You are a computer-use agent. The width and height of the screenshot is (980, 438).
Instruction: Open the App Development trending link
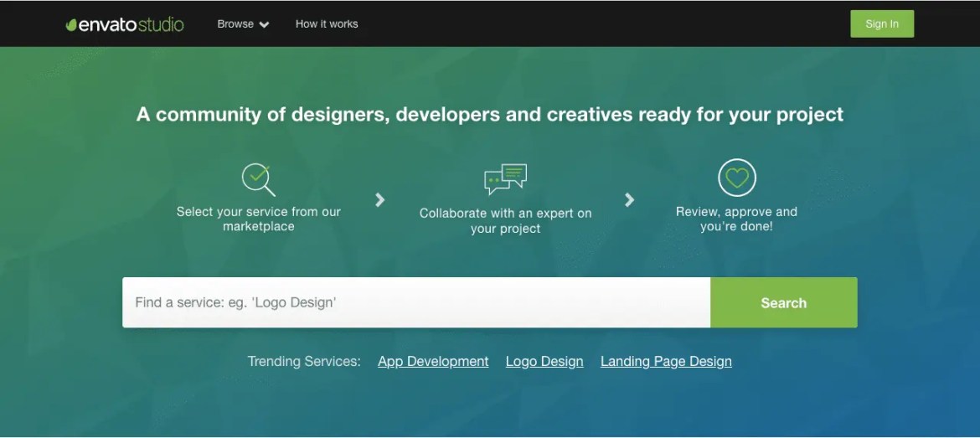tap(433, 361)
